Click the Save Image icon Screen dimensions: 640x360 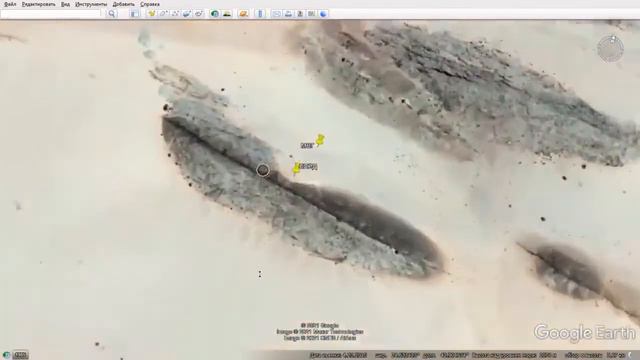300,13
